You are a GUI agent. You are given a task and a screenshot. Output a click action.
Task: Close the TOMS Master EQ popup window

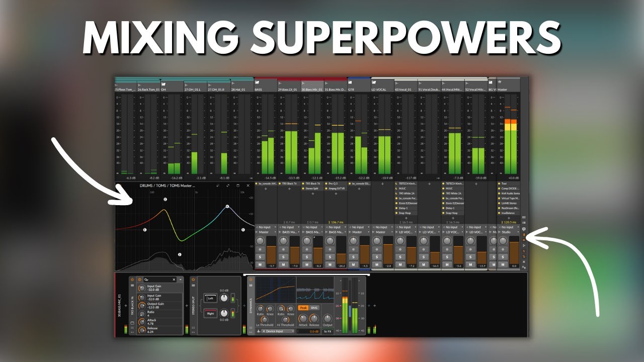[248, 186]
